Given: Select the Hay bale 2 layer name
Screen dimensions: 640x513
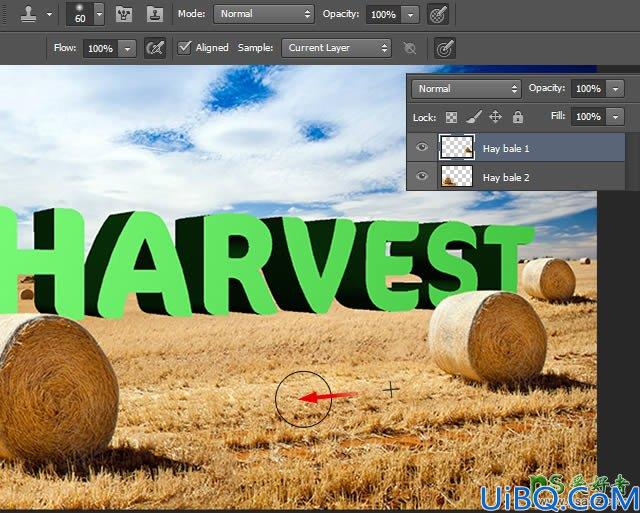Looking at the screenshot, I should (506, 178).
